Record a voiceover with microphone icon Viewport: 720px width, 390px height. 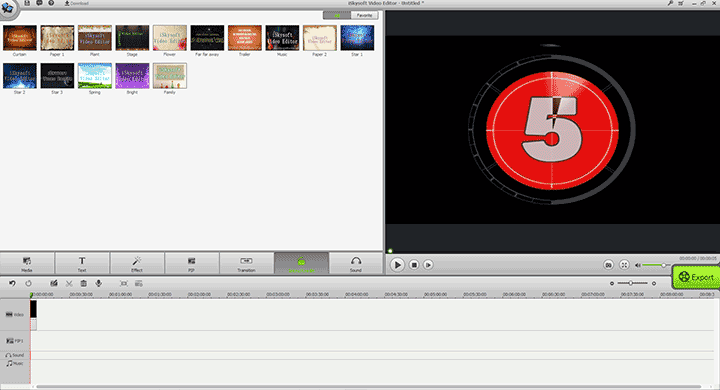coord(98,283)
